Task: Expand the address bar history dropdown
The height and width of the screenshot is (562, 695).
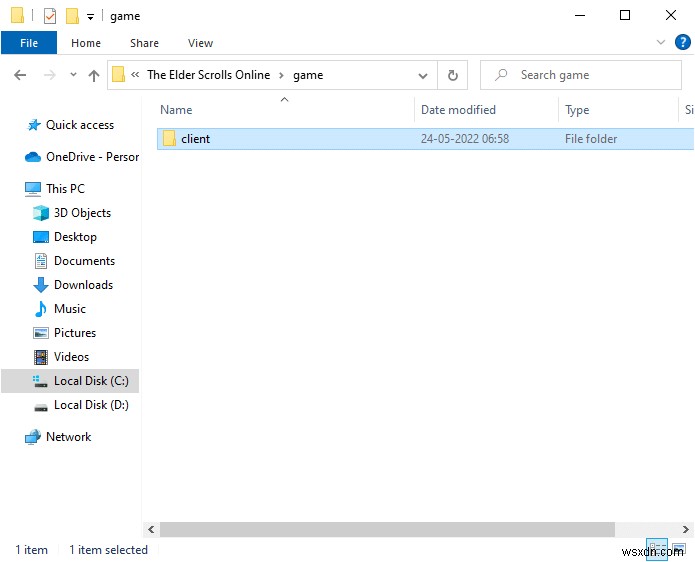Action: tap(425, 75)
